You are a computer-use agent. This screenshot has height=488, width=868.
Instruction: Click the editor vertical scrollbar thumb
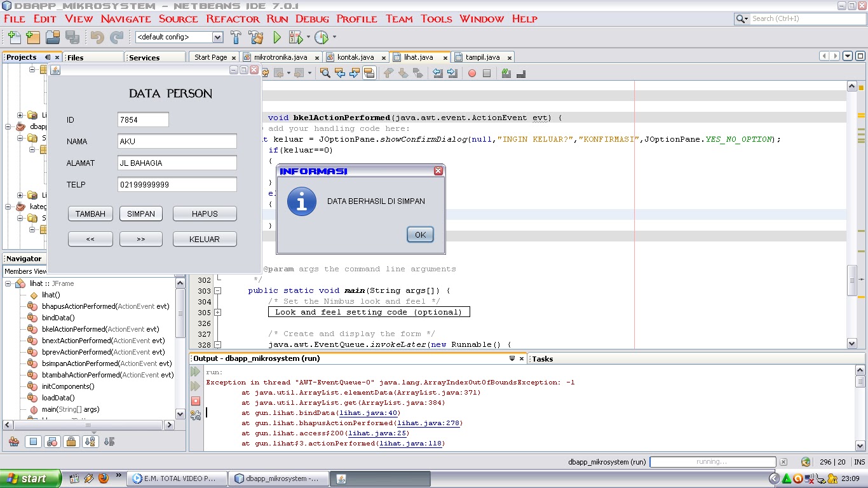[852, 280]
